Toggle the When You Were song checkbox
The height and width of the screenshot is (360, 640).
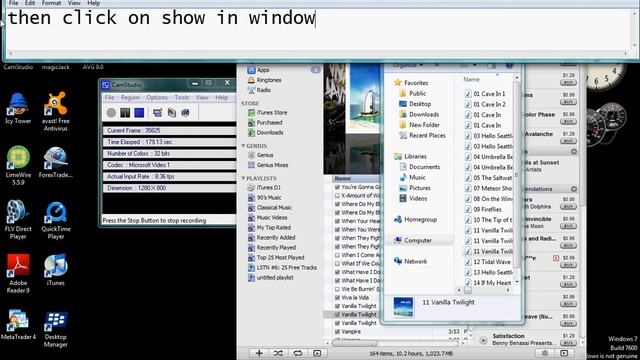tap(337, 229)
